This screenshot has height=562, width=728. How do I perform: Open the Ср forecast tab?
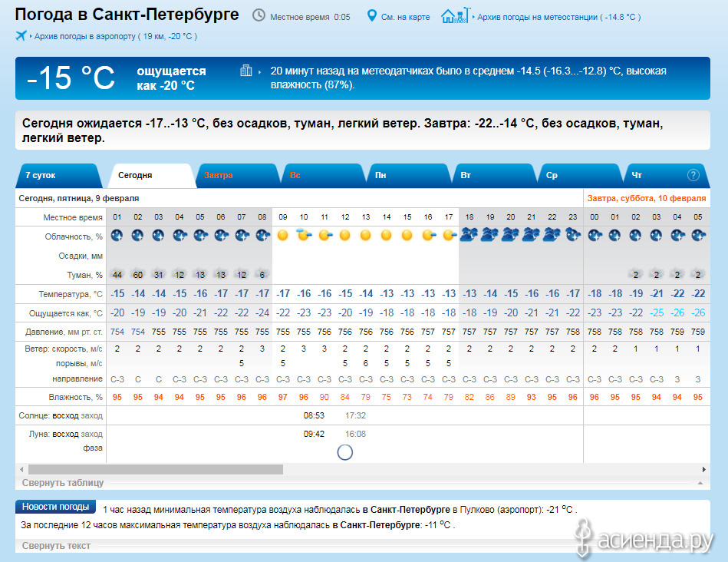pos(581,175)
